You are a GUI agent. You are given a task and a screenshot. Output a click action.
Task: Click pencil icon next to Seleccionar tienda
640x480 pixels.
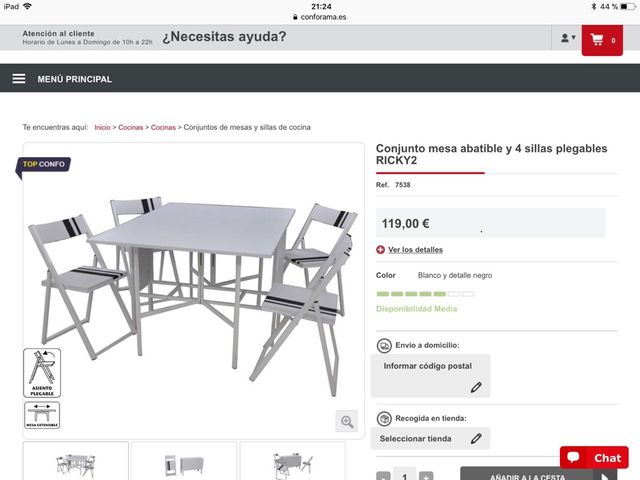click(476, 439)
